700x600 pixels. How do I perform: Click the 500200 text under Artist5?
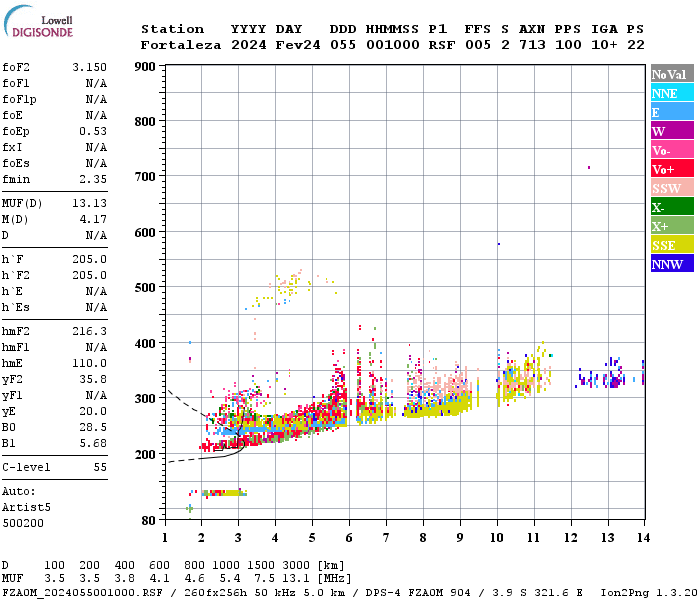[23, 523]
